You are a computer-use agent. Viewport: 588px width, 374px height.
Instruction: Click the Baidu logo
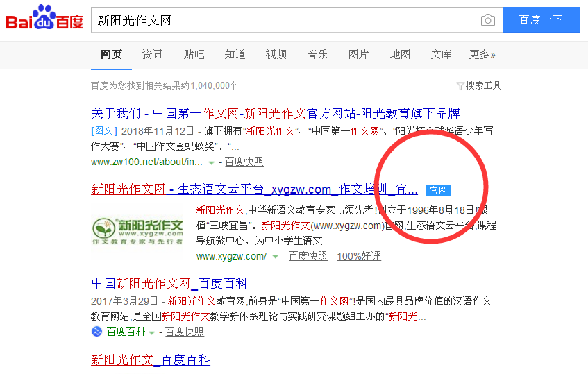pos(44,17)
